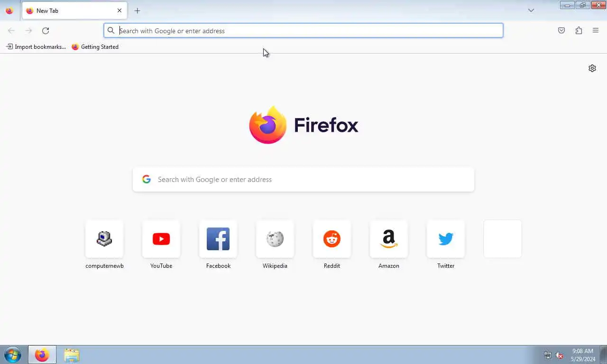Open Import bookmarks… toolbar item

coord(36,47)
